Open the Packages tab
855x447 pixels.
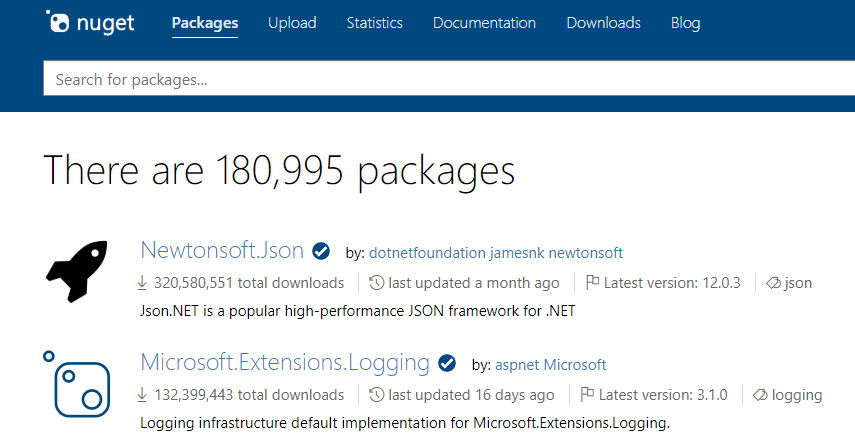click(205, 22)
